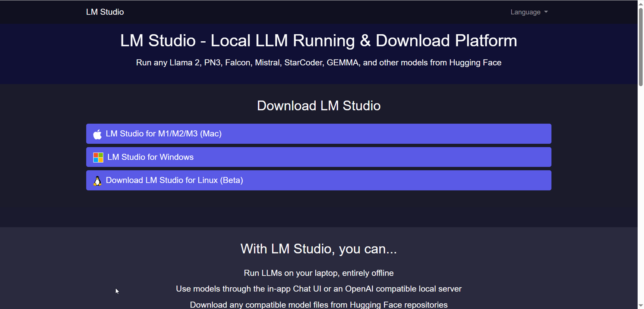Click the 'Run LLMs on your laptop, entirely offline' text
Image resolution: width=644 pixels, height=309 pixels.
(x=319, y=273)
